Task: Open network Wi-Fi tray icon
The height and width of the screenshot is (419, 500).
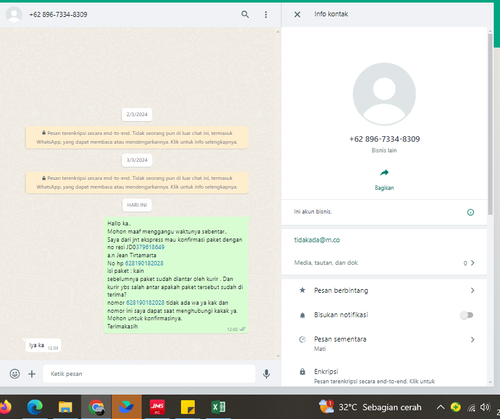Action: point(471,407)
